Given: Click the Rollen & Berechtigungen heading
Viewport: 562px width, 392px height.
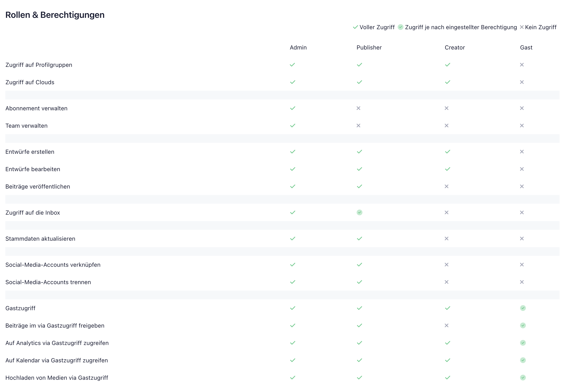Looking at the screenshot, I should coord(55,15).
